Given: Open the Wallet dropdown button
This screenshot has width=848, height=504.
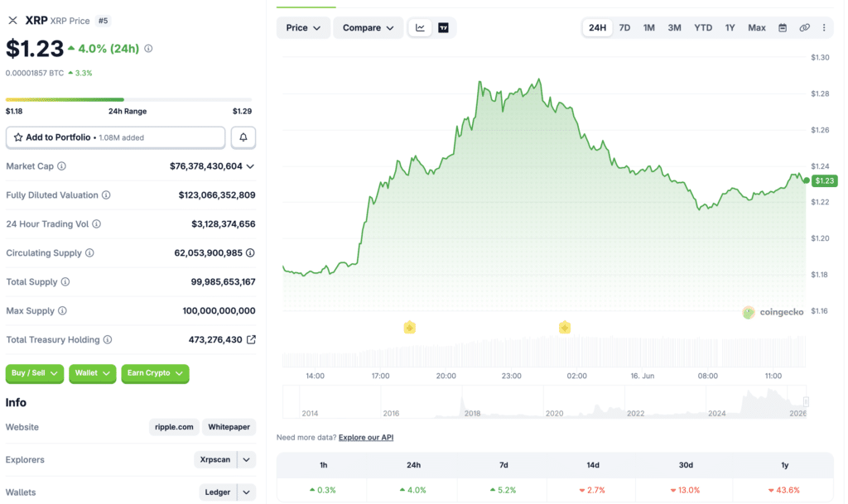Looking at the screenshot, I should pos(93,373).
